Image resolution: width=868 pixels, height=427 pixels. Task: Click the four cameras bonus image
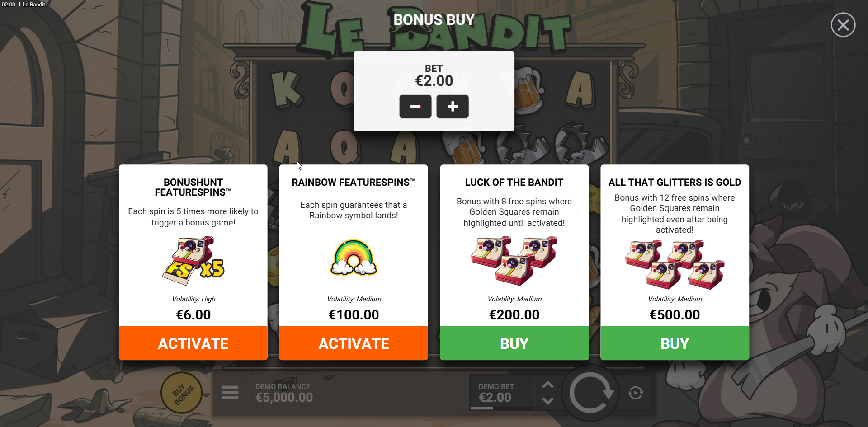pos(675,265)
